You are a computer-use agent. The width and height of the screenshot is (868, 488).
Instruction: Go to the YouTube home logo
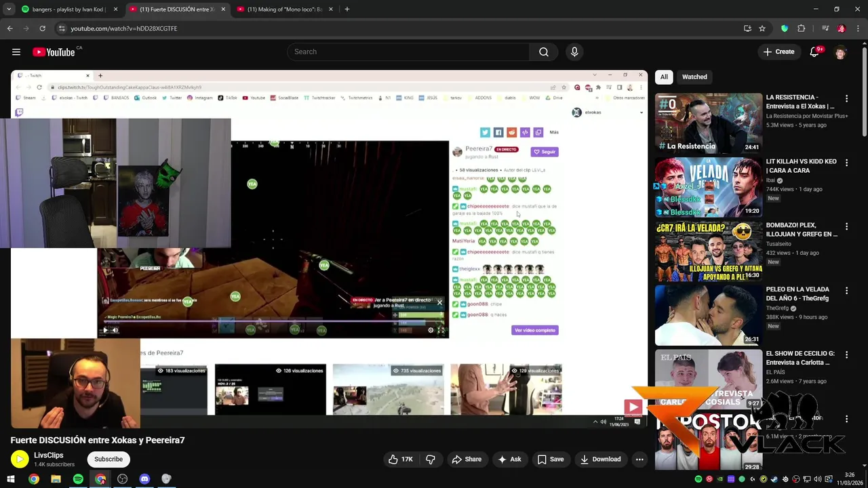coord(54,52)
